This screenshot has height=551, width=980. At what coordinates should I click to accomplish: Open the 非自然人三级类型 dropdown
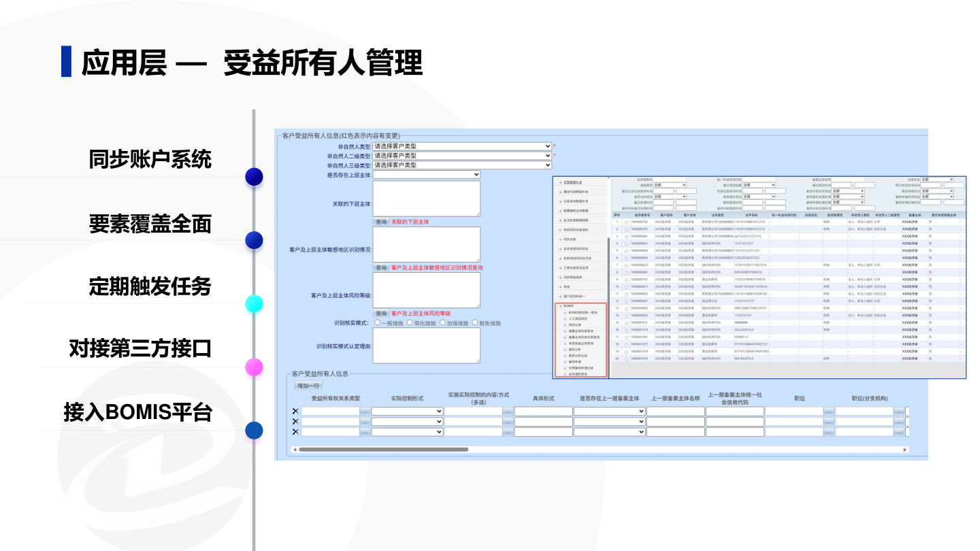pos(462,165)
